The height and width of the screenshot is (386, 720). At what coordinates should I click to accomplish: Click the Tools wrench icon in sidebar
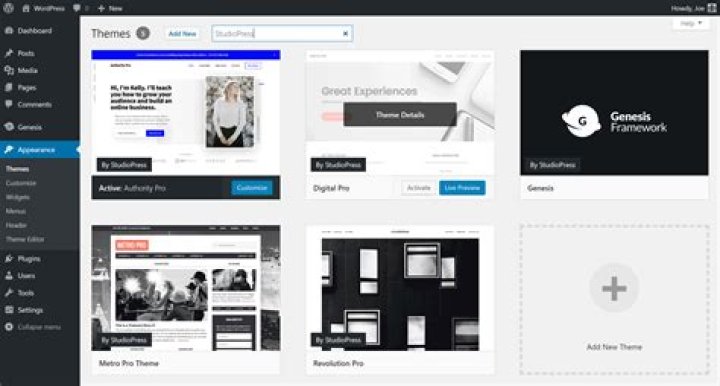[x=9, y=292]
